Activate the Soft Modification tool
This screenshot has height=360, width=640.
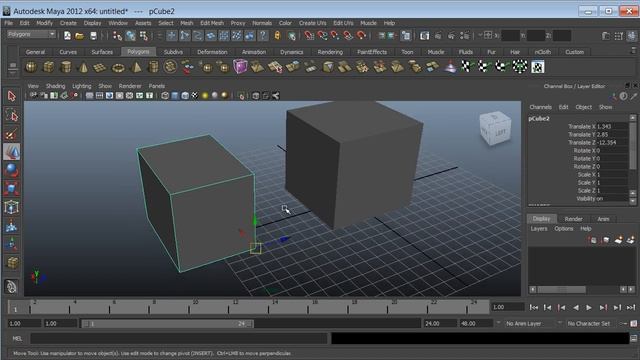pos(11,226)
